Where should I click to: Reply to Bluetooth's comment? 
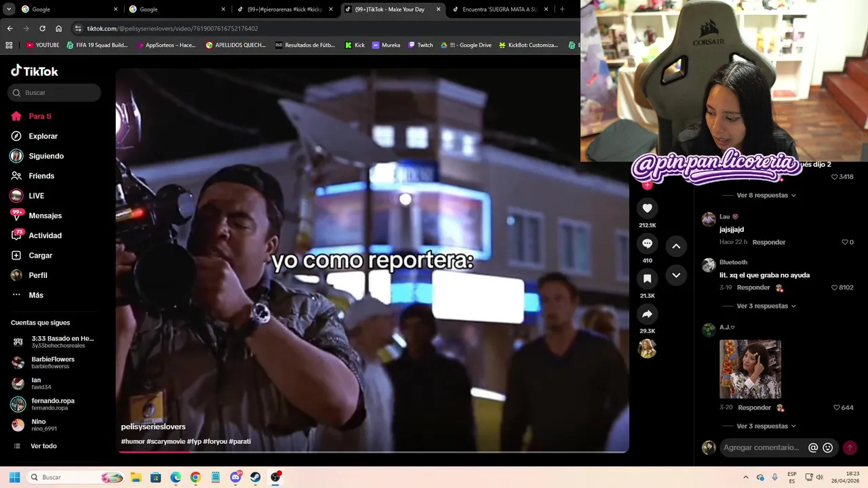[x=753, y=287]
